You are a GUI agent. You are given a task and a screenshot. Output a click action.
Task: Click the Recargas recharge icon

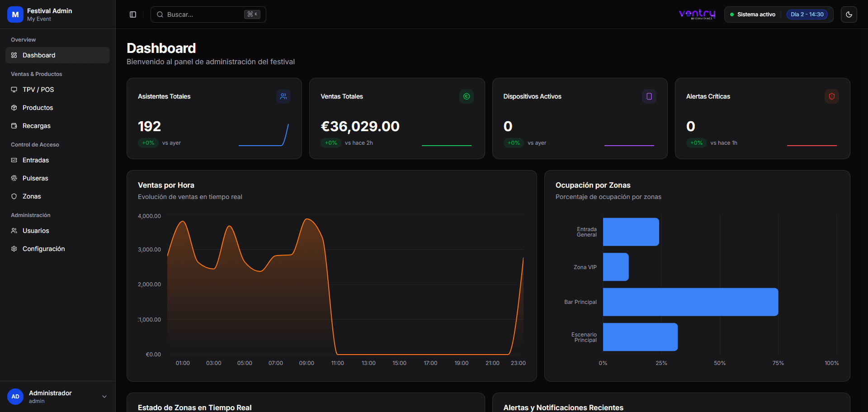14,126
